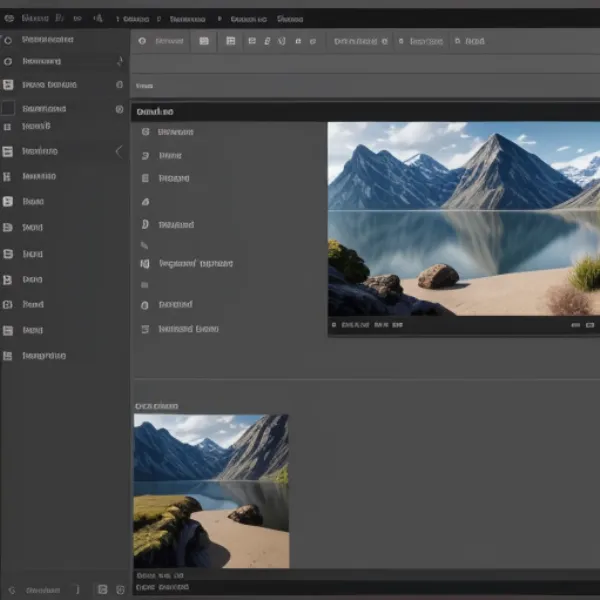Toggle the small icon at right of third sidebar row

coord(120,85)
